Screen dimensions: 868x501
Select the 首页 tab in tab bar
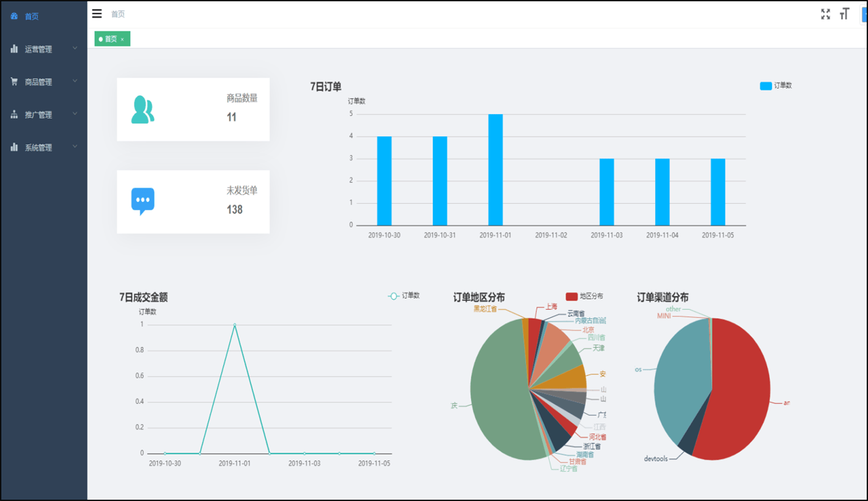coord(110,39)
